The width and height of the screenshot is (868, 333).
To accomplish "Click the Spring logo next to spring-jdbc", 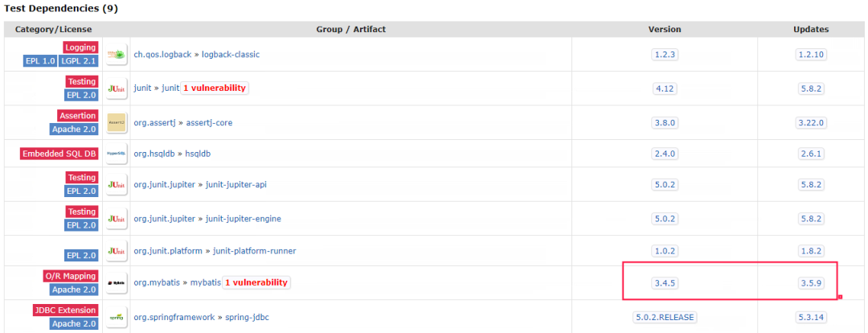I will [x=116, y=317].
